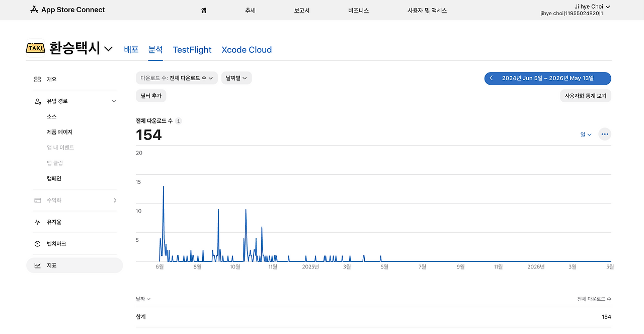Click the 벤치마크 gauge icon
The image size is (644, 334).
click(x=38, y=244)
